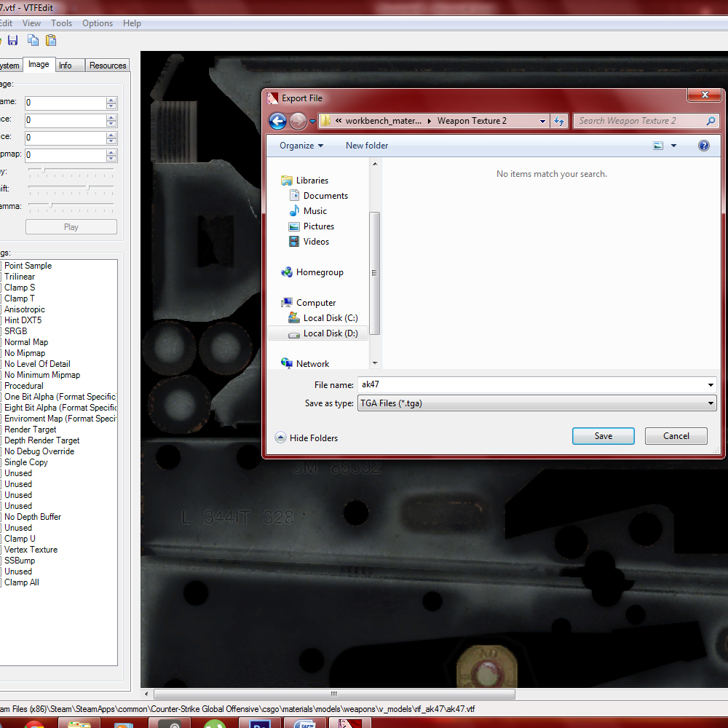Change the view with the view icon
Viewport: 728px width, 728px height.
point(658,146)
